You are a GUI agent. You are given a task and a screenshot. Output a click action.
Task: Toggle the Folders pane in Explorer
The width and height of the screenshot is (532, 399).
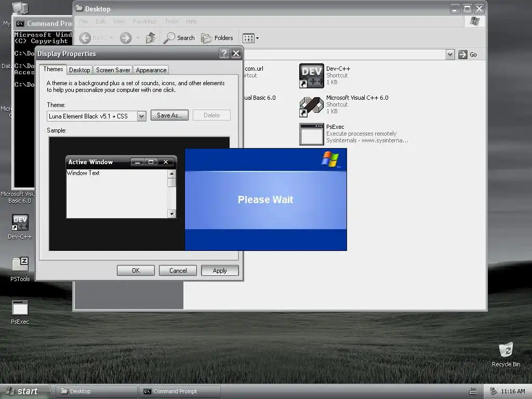[x=217, y=38]
